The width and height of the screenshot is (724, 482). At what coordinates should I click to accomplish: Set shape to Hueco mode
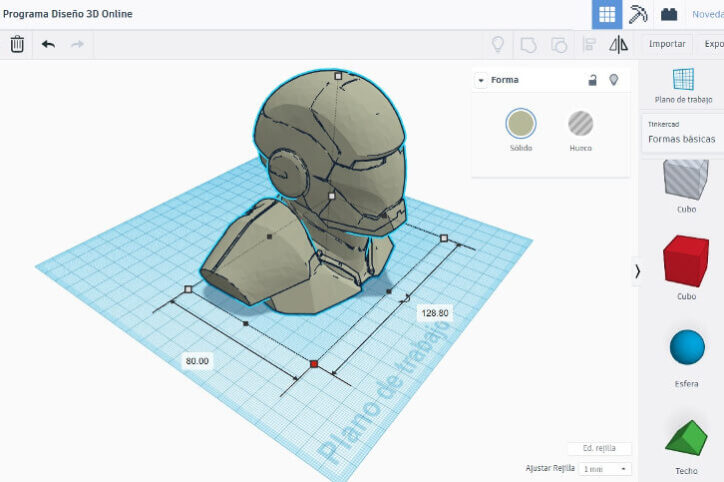580,124
